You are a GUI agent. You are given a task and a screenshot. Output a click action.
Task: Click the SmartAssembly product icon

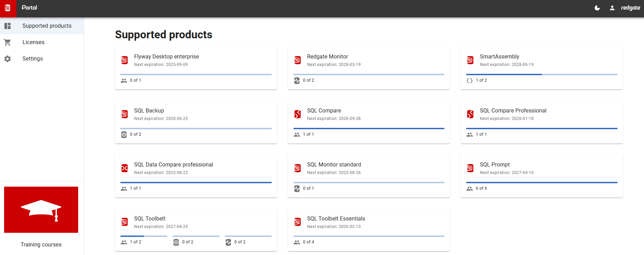point(470,60)
